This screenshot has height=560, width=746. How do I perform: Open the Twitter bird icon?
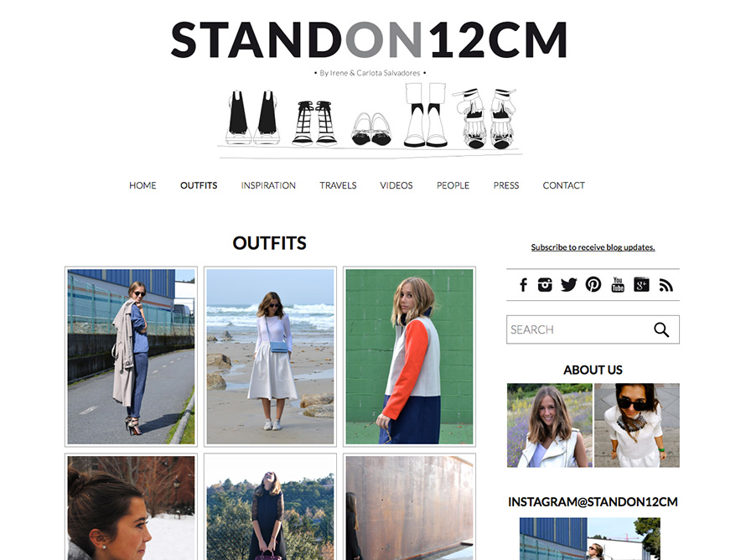coord(568,284)
